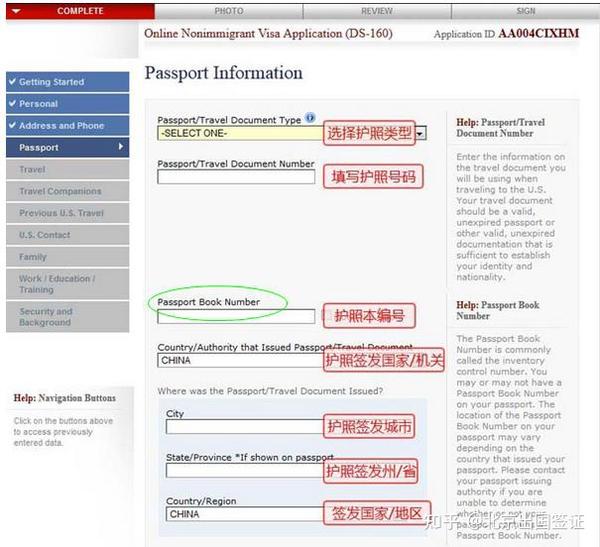
Task: Focus the City input field
Action: pos(245,426)
